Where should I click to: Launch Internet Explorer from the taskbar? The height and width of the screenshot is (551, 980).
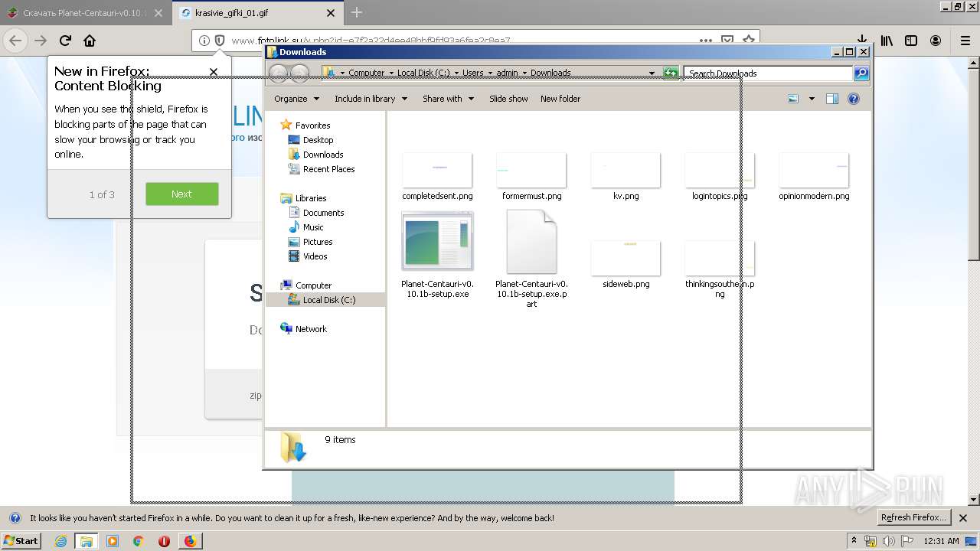point(61,541)
